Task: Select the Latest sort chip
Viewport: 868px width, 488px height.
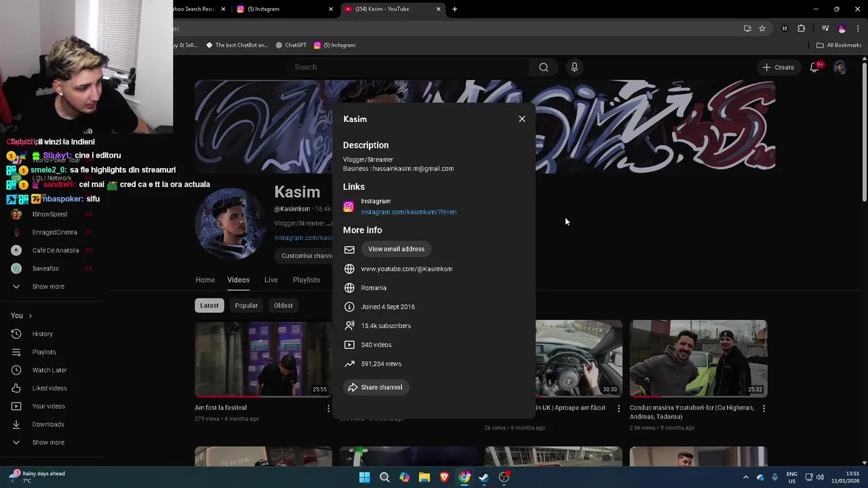Action: 209,306
